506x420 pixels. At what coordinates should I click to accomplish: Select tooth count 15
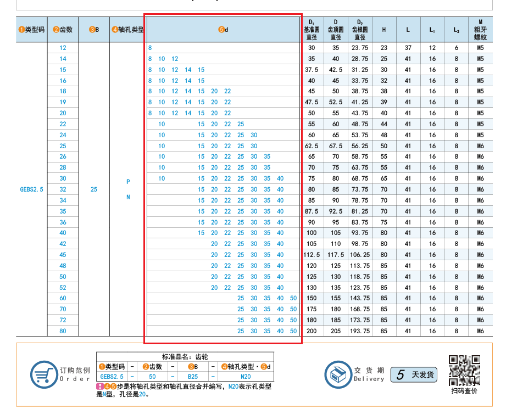tap(63, 70)
